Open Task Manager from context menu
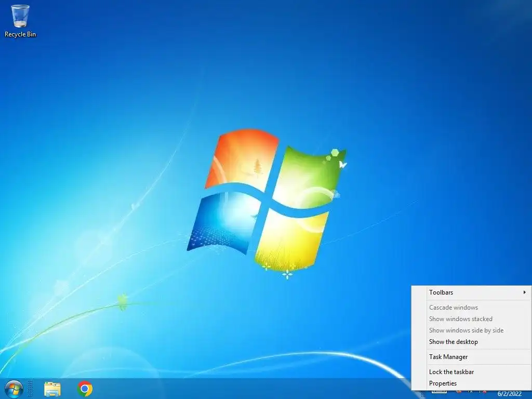Viewport: 532px width, 399px height. [471, 357]
